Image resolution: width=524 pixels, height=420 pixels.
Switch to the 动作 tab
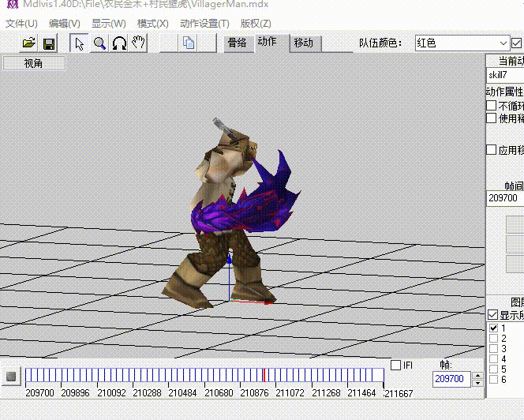tap(267, 42)
